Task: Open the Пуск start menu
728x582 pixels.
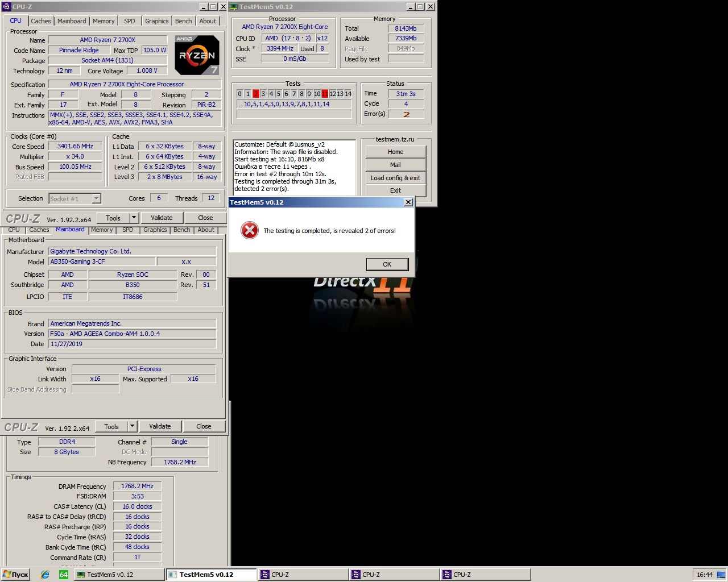Action: (16, 575)
